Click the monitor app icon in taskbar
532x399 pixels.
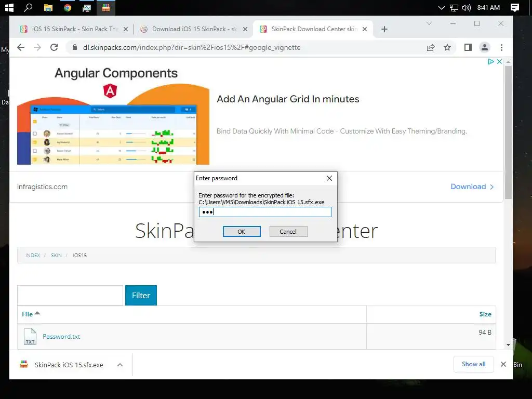click(87, 8)
